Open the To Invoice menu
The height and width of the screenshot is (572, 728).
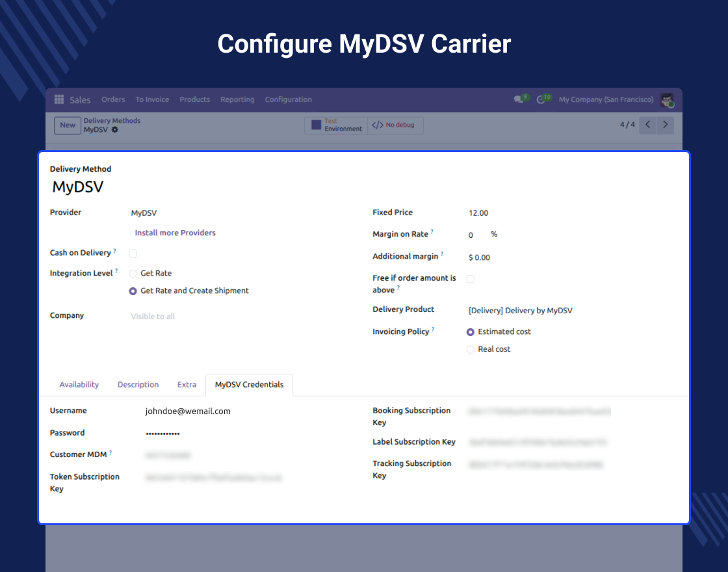click(152, 99)
